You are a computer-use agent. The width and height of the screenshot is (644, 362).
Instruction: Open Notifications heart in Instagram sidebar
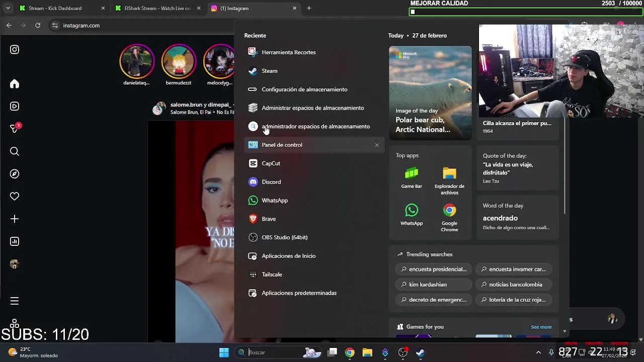[15, 197]
